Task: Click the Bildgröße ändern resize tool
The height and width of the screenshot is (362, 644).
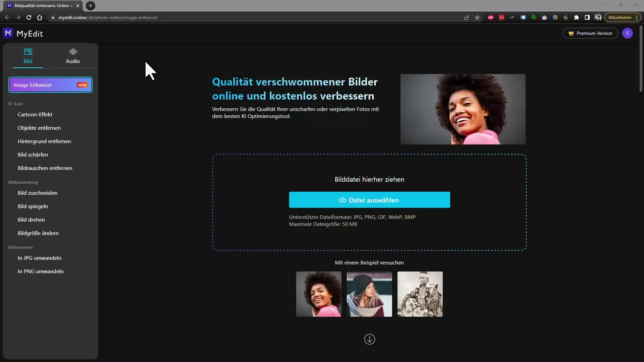Action: [x=38, y=233]
